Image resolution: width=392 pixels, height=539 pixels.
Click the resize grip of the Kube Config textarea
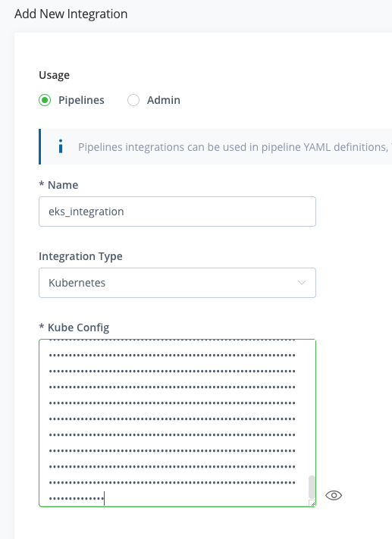[312, 503]
